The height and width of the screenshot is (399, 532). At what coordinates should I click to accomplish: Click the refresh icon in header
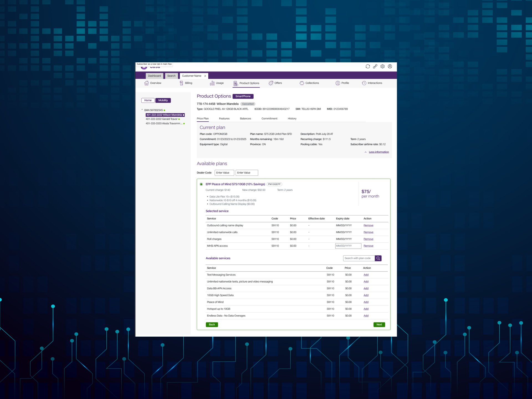coord(368,66)
